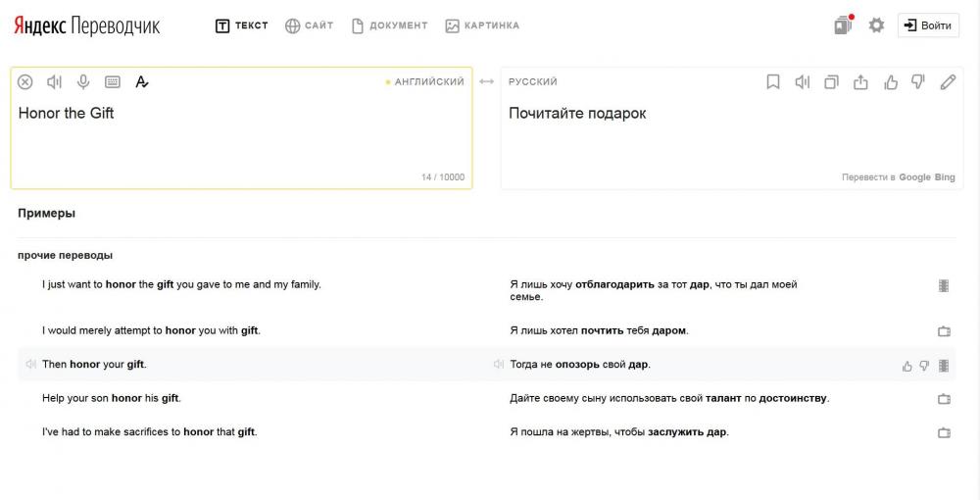Open the Russian target language selector
Screen dimensions: 980x500
(533, 82)
